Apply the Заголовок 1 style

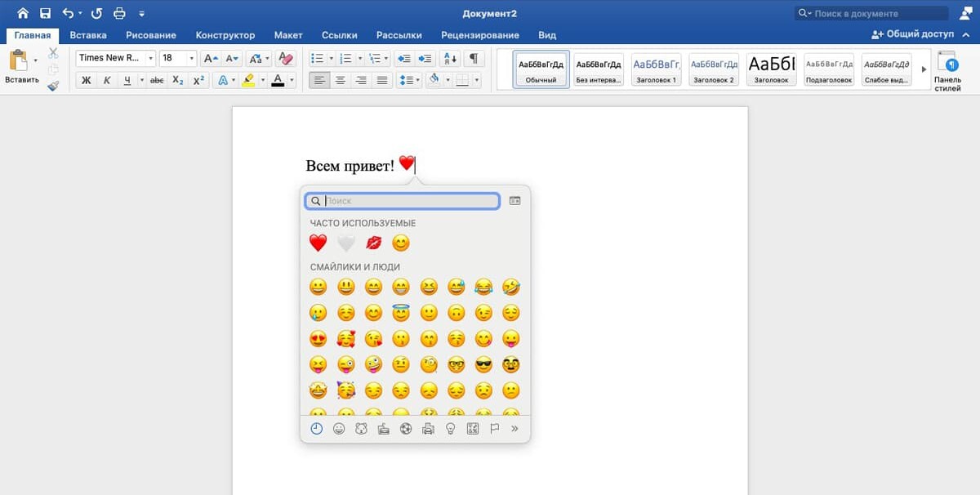pyautogui.click(x=656, y=69)
